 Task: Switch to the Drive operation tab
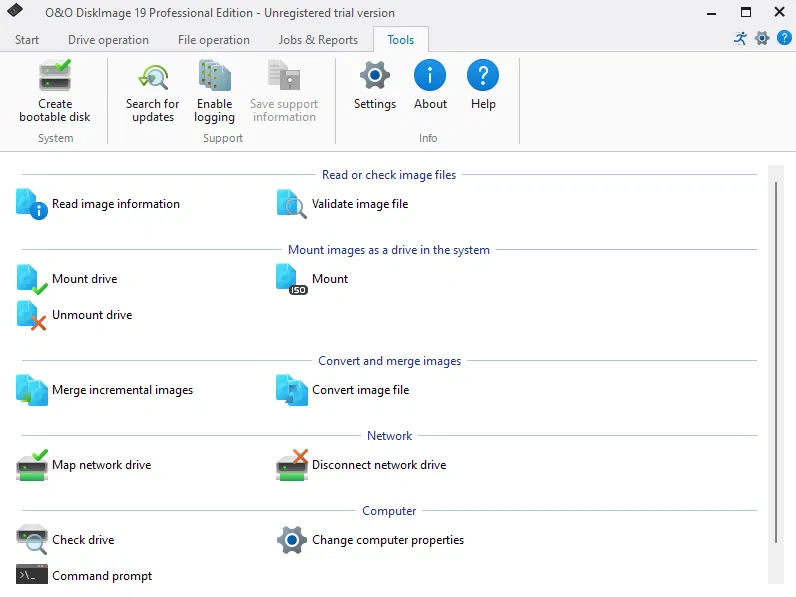108,40
